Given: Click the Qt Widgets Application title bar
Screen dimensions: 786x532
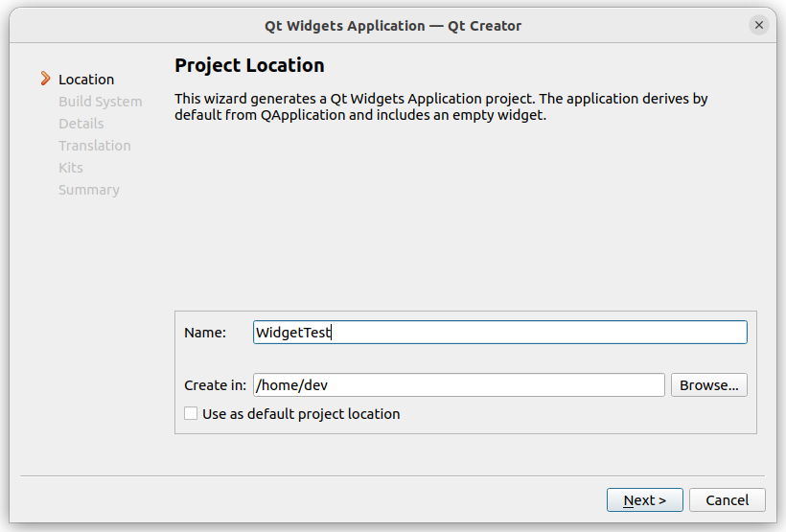Looking at the screenshot, I should pyautogui.click(x=393, y=26).
